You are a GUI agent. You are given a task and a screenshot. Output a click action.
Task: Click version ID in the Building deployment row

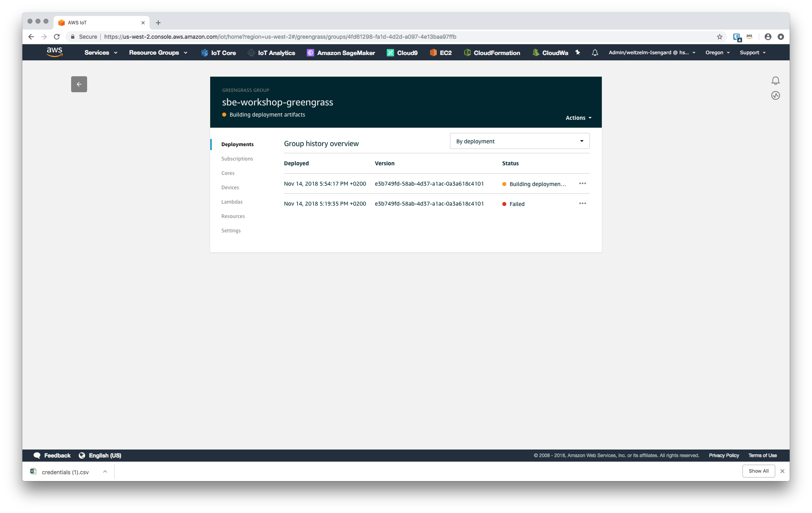[x=429, y=184]
